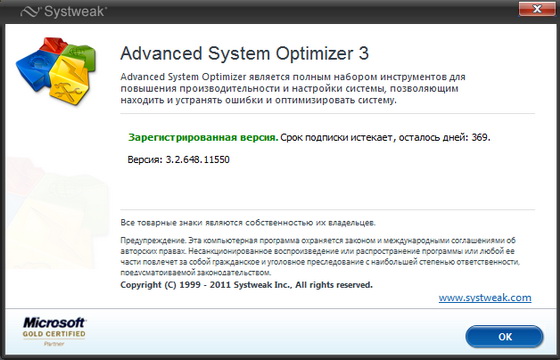Click the "Предупреждение" warning paragraph
The image size is (560, 360).
pos(320,256)
